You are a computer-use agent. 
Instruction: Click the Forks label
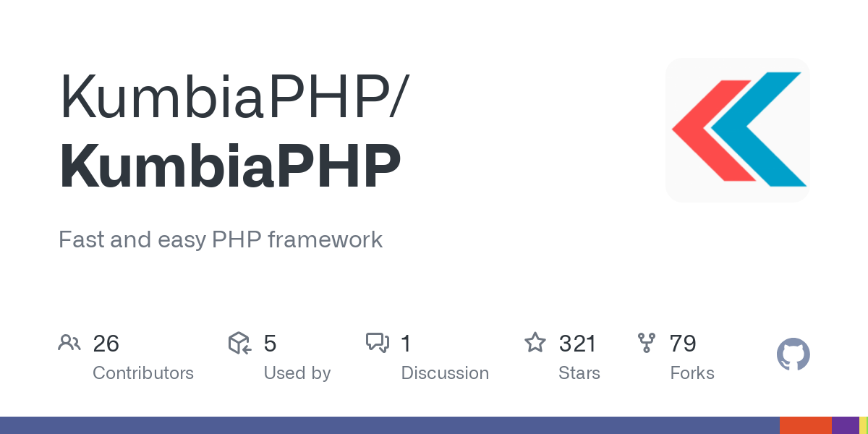pos(692,373)
